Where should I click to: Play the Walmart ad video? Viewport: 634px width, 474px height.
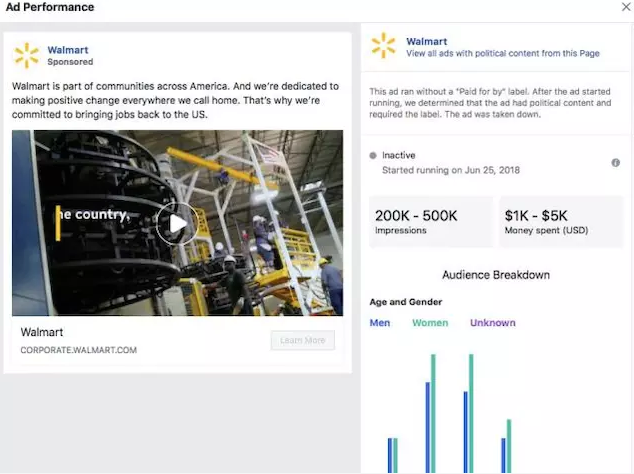coord(178,223)
